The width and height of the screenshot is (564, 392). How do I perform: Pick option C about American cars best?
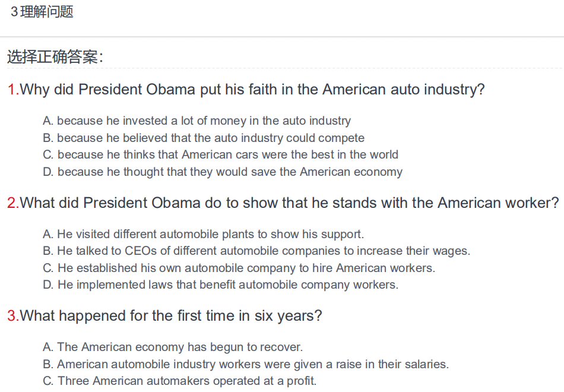tap(220, 154)
